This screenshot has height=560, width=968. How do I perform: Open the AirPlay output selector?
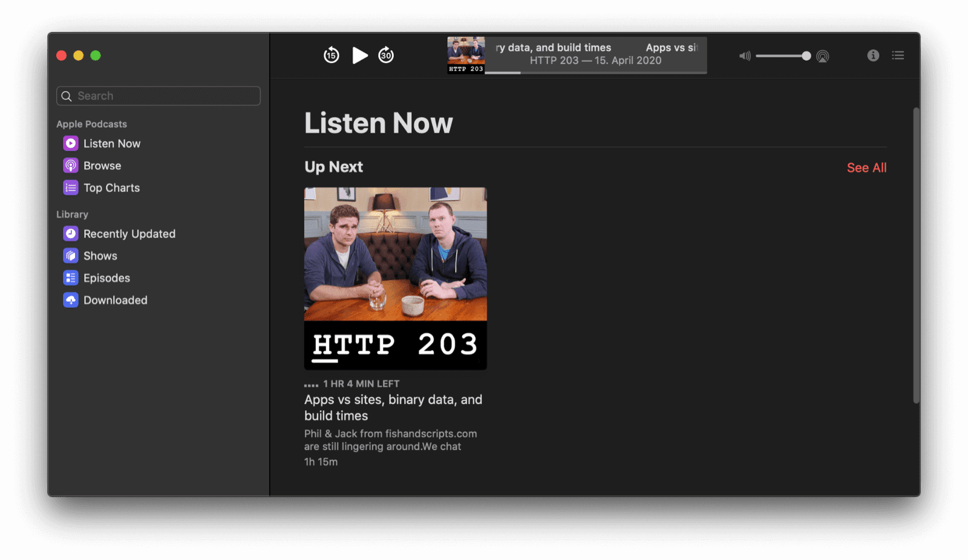[823, 56]
